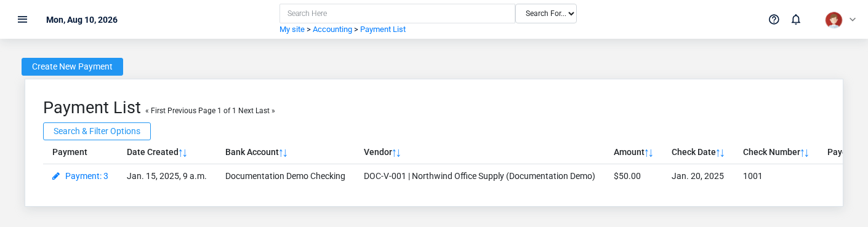Click the pagination text Page 1 of 1
Image resolution: width=868 pixels, height=227 pixels.
coord(217,111)
